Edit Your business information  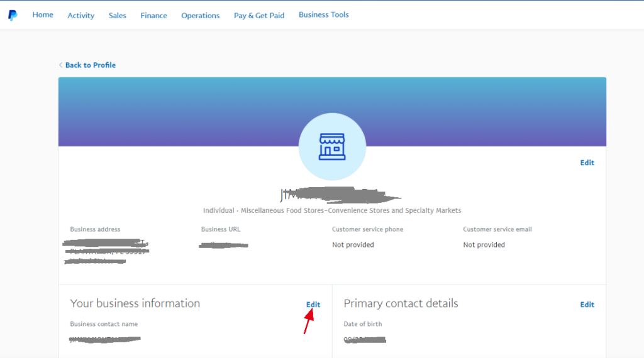[313, 305]
